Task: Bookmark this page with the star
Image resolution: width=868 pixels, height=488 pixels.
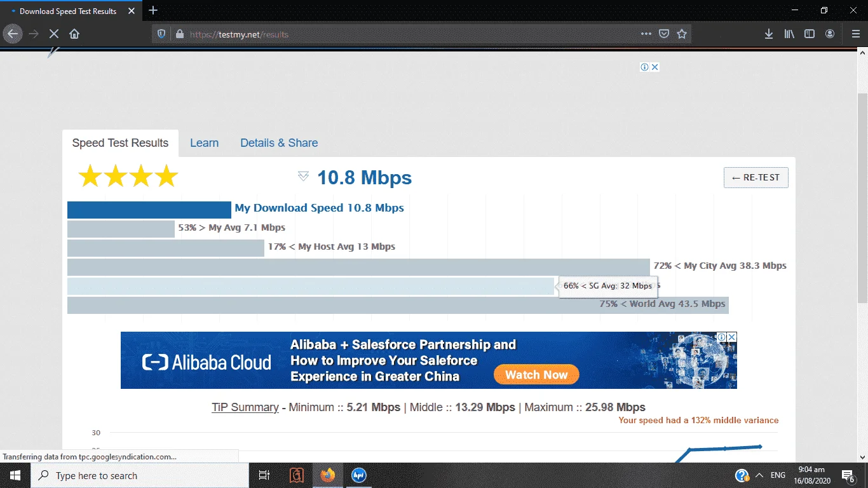Action: (x=682, y=34)
